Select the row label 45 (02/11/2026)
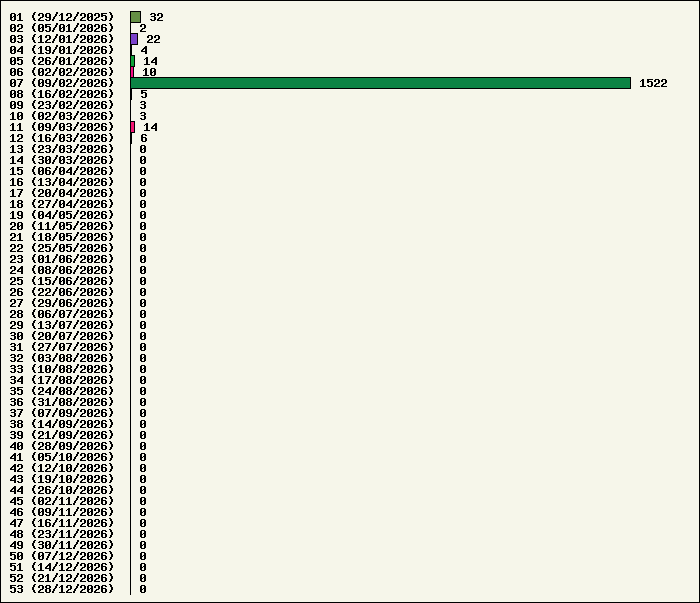The height and width of the screenshot is (603, 700). tap(62, 502)
